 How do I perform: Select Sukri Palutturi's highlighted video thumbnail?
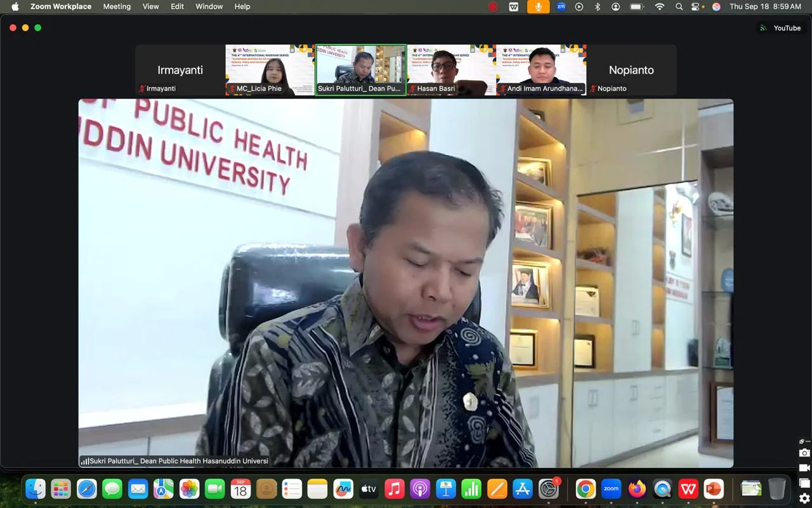pos(360,70)
